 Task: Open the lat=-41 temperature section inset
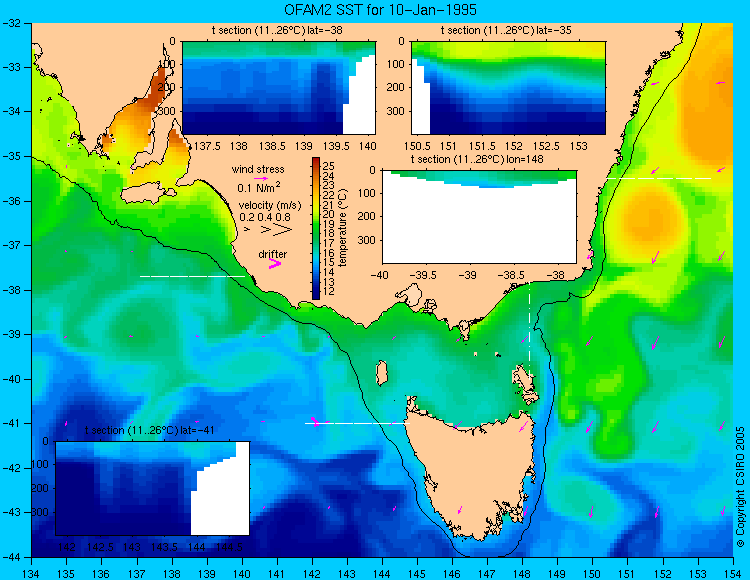click(152, 488)
